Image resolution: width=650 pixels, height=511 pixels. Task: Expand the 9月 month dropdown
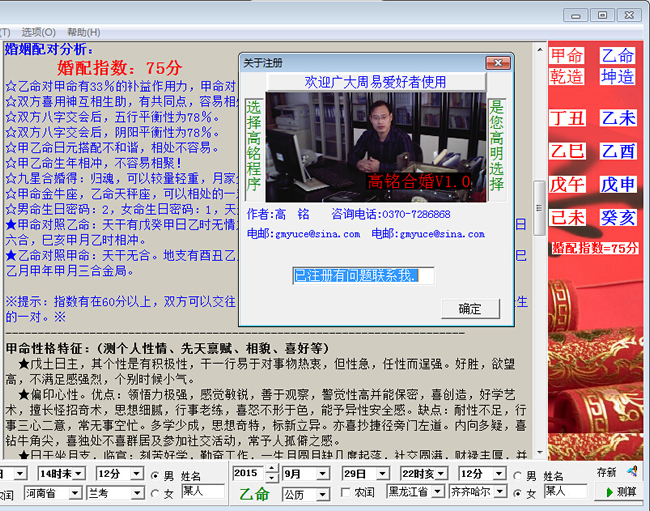pyautogui.click(x=323, y=473)
